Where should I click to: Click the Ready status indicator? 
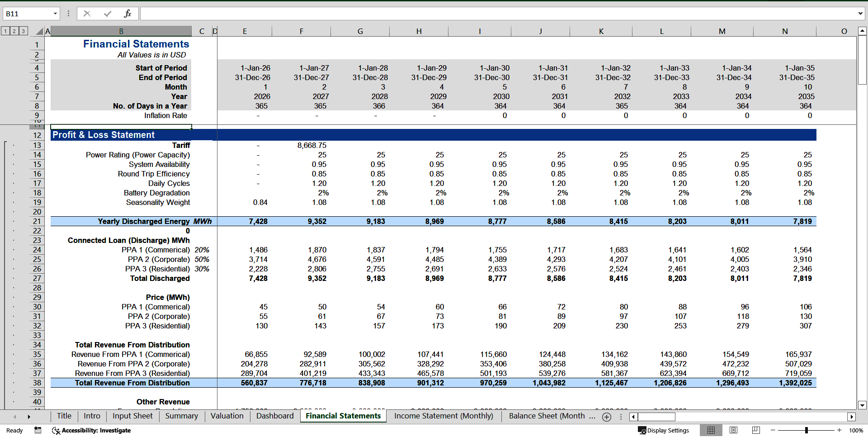[14, 430]
